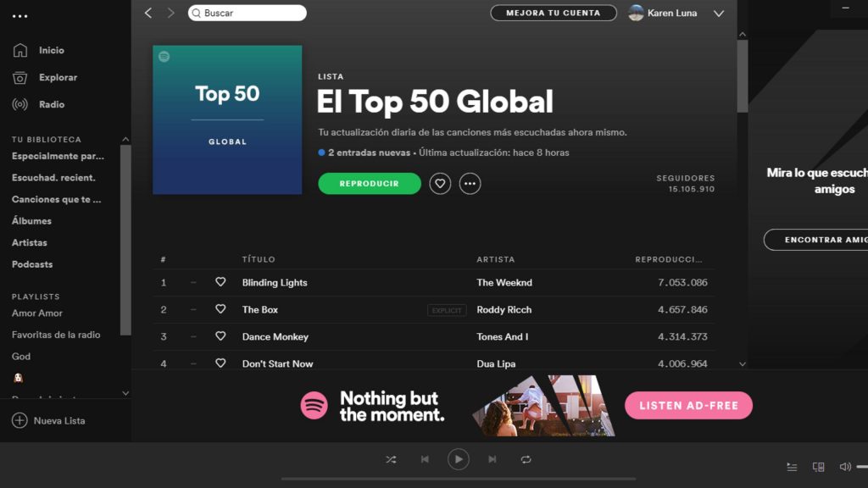The height and width of the screenshot is (488, 868).
Task: Open Álbumes in library
Action: pyautogui.click(x=31, y=221)
